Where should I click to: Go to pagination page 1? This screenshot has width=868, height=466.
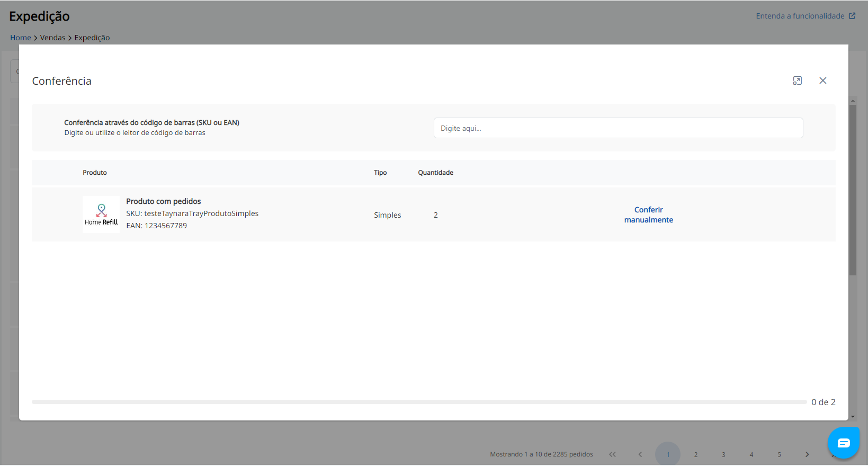pos(668,454)
